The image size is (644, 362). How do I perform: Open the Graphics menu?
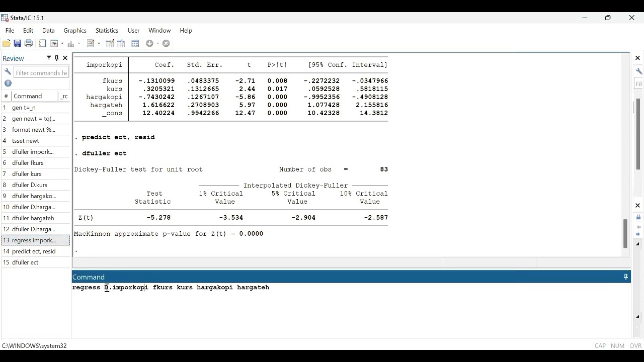click(75, 31)
